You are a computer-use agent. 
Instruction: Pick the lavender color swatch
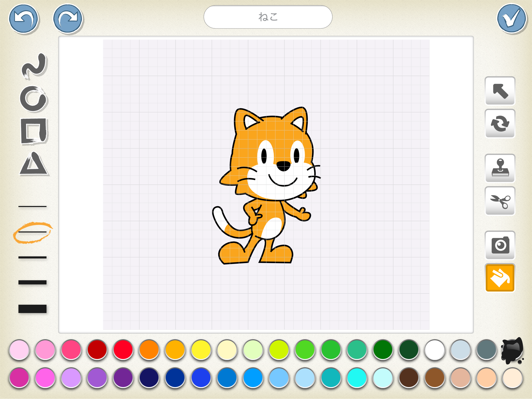(x=71, y=377)
